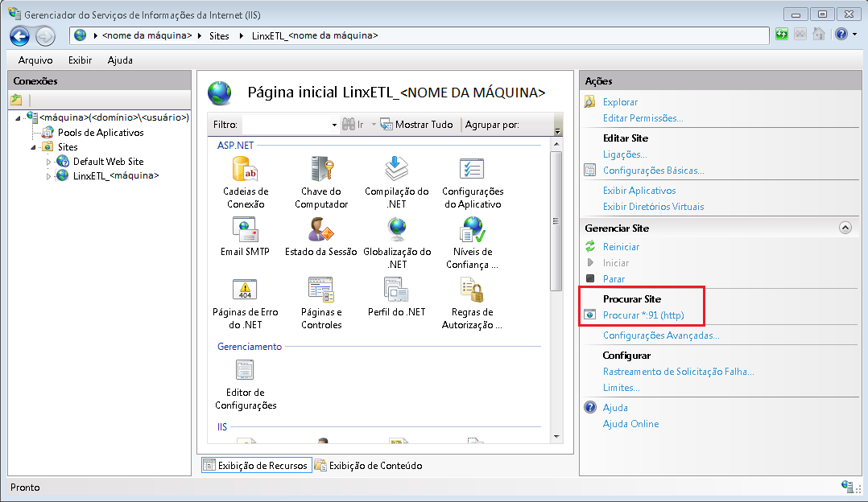Image resolution: width=868 pixels, height=502 pixels.
Task: Open the Filtro combo box dropdown
Action: 334,125
